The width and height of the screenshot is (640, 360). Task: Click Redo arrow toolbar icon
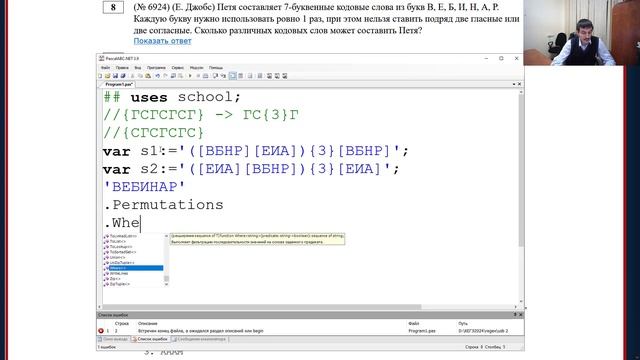[165, 76]
